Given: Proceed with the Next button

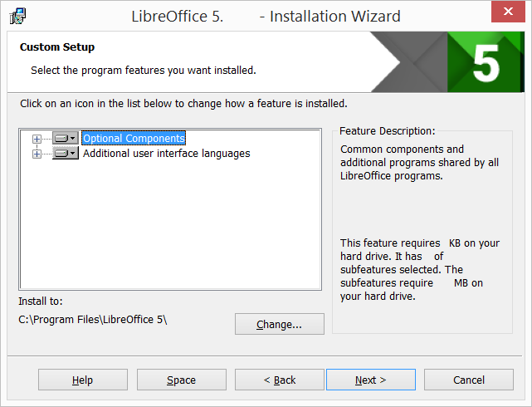Looking at the screenshot, I should [370, 380].
